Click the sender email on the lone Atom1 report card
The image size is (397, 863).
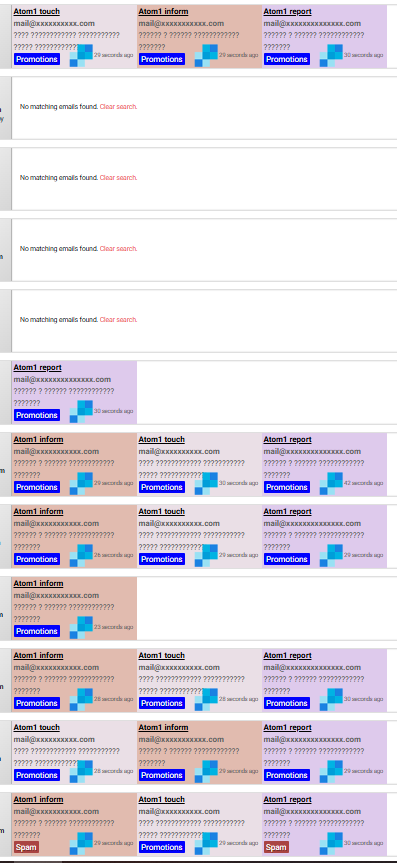point(62,380)
